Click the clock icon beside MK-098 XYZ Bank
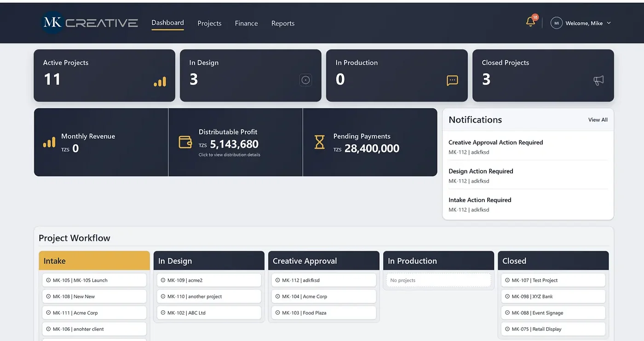644x341 pixels. [507, 296]
